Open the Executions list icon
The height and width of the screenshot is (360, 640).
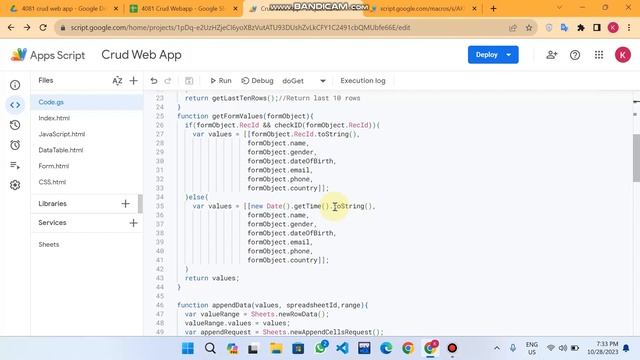pos(15,165)
